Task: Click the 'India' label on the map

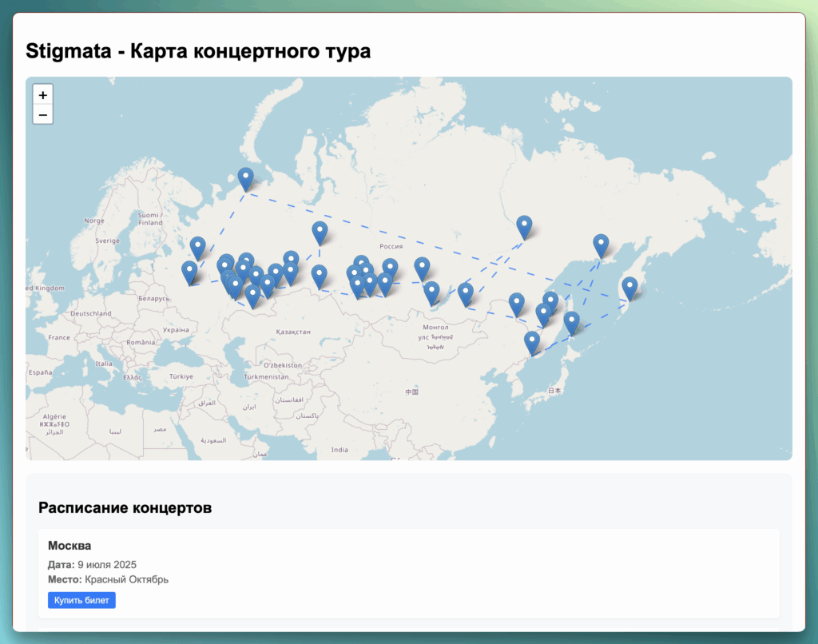Action: [340, 450]
